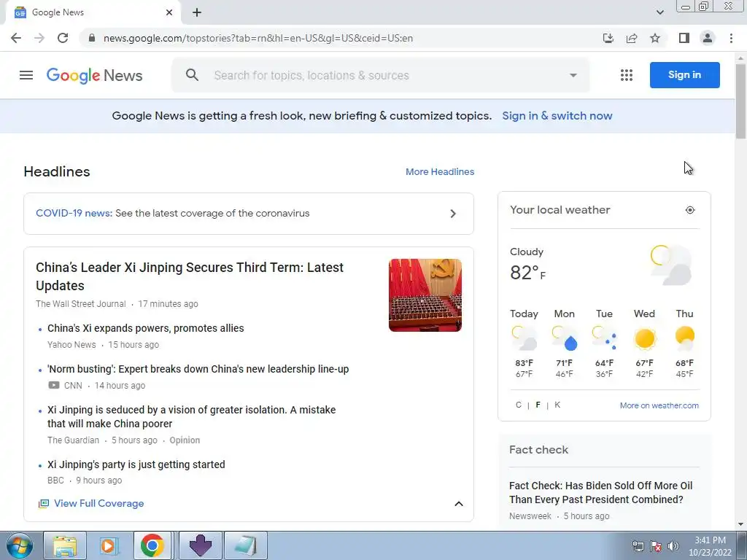Expand search options dropdown arrow

pyautogui.click(x=573, y=75)
